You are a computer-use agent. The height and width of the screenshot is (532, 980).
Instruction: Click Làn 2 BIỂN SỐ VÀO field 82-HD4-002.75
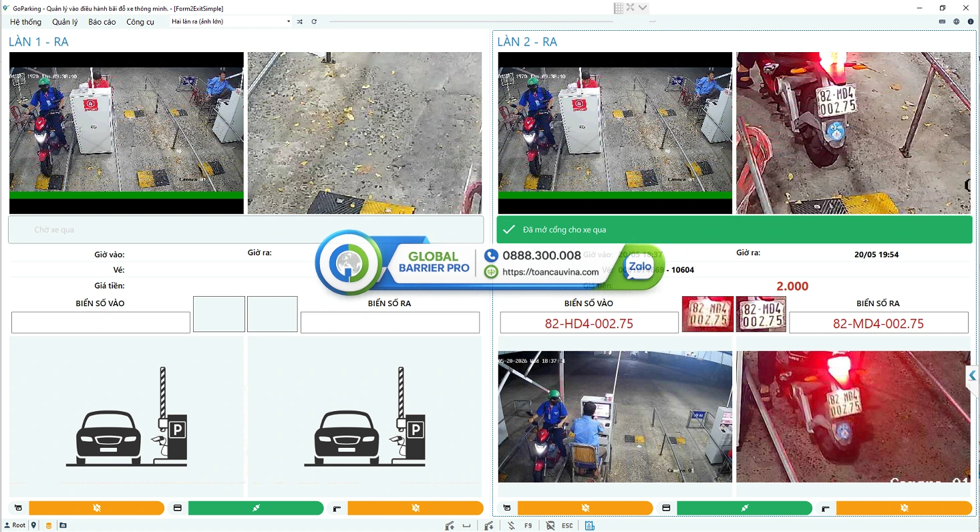[589, 323]
